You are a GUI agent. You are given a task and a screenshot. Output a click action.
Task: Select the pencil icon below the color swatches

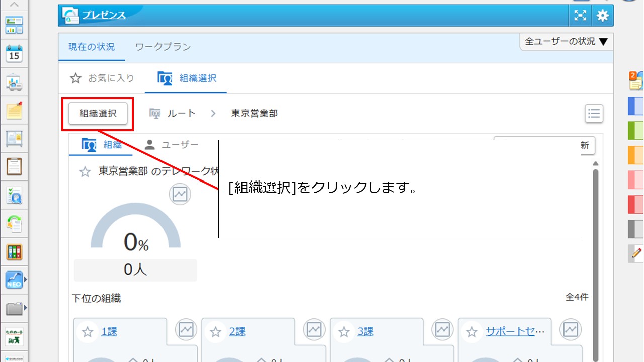[636, 253]
